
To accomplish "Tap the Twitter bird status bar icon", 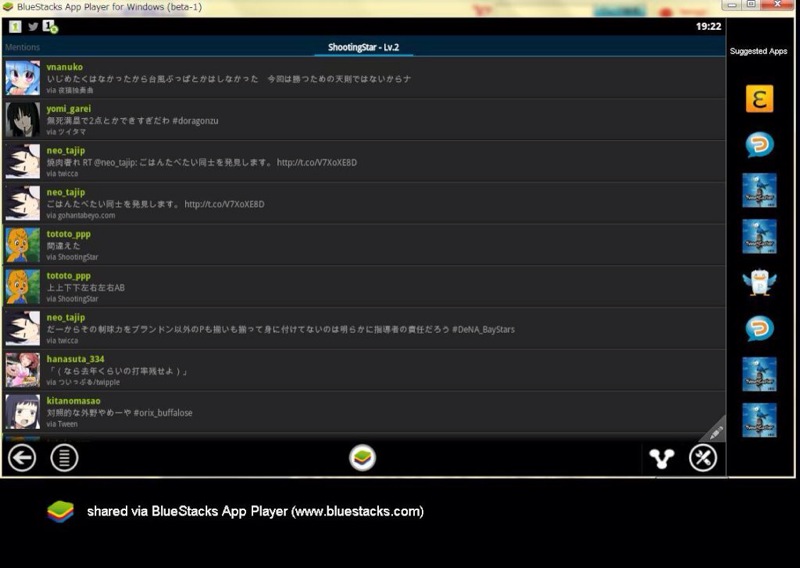I will (x=33, y=27).
